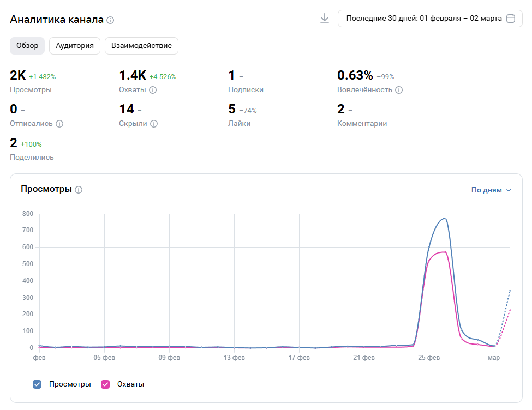Screen dimensions: 532x410
Task: Uncheck the Просмотры legend checkbox
Action: pos(37,384)
